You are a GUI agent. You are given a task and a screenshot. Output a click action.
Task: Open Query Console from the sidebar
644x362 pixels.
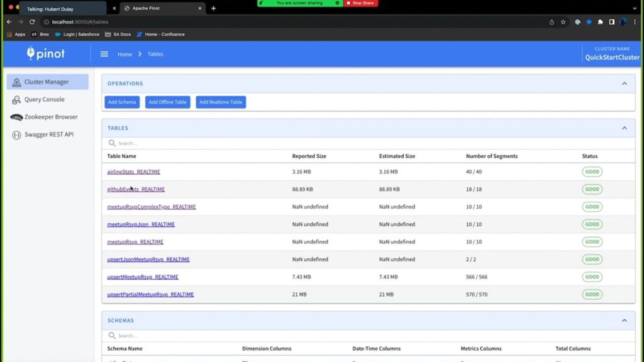[44, 99]
